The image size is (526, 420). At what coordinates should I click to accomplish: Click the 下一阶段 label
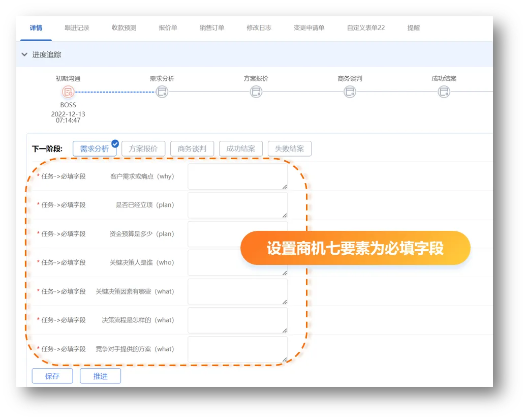[47, 149]
